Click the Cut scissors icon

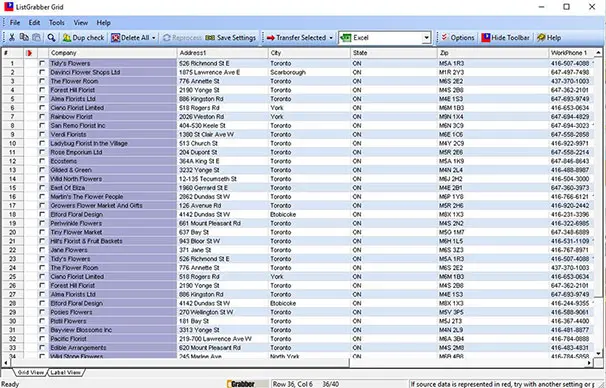(12, 37)
